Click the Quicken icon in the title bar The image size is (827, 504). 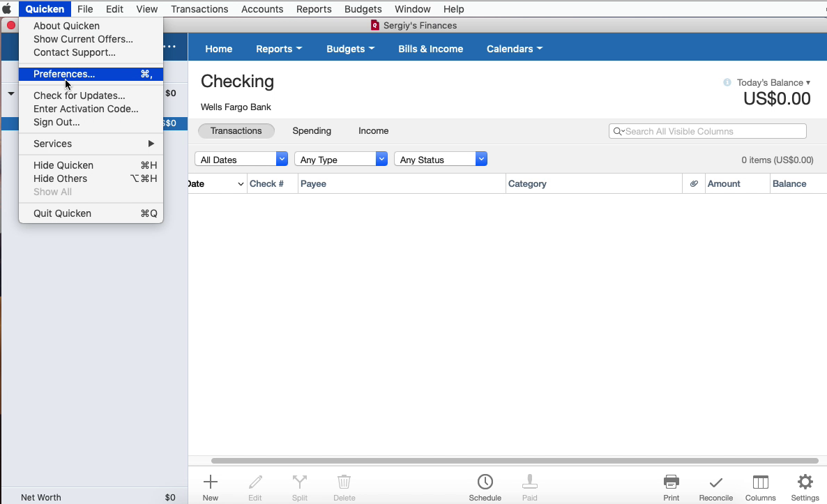(375, 25)
